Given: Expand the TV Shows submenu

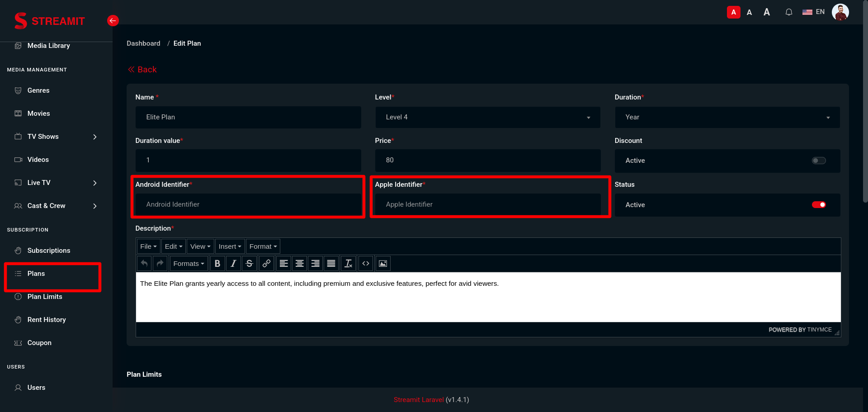Looking at the screenshot, I should pyautogui.click(x=95, y=137).
